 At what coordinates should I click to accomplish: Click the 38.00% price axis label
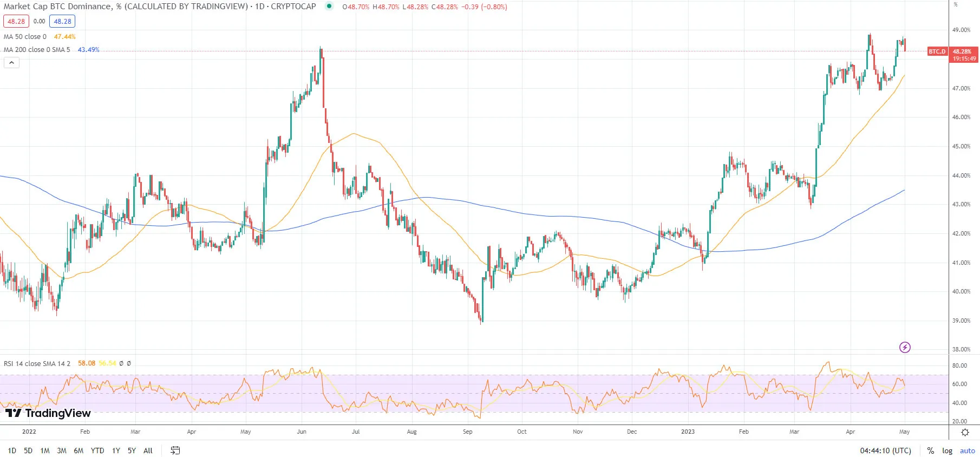[961, 349]
